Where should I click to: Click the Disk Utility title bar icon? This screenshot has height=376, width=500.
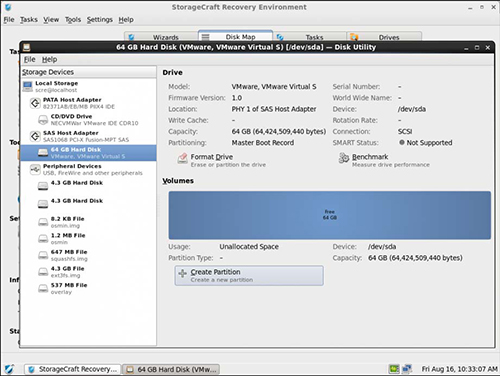(27, 47)
